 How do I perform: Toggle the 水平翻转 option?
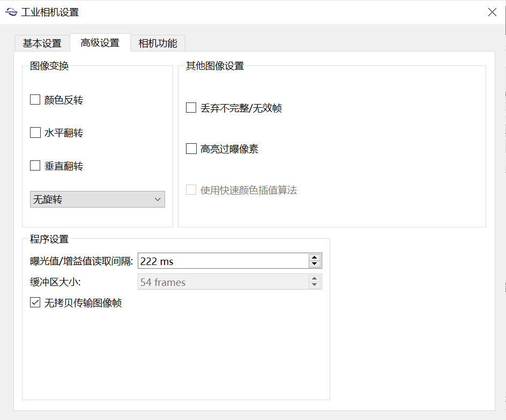pos(35,133)
